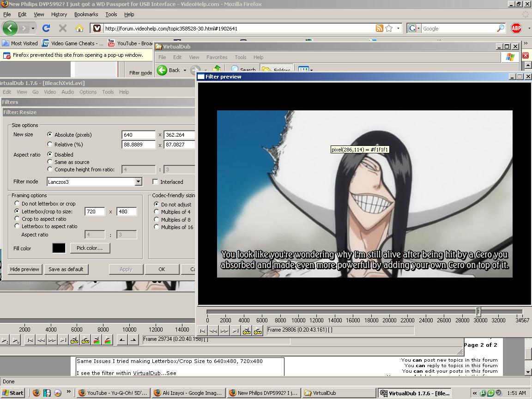Click the letterbox width field showing 720
The height and width of the screenshot is (399, 532).
point(95,212)
